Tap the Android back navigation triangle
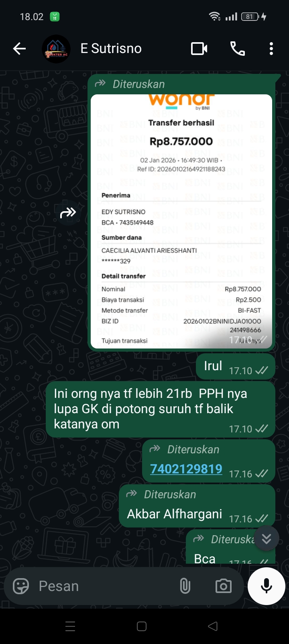Screen dimensions: 289x644 tap(213, 626)
